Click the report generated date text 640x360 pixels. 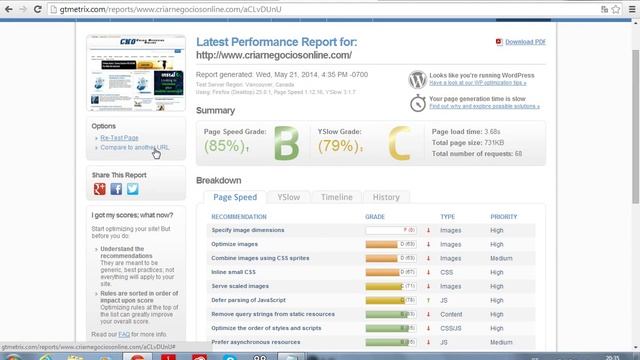tap(282, 75)
